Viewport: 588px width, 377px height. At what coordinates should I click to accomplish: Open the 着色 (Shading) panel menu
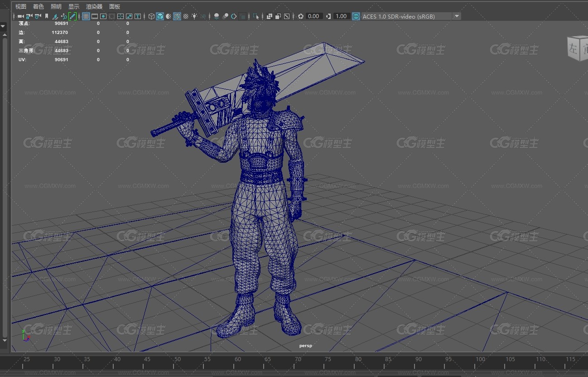(39, 6)
